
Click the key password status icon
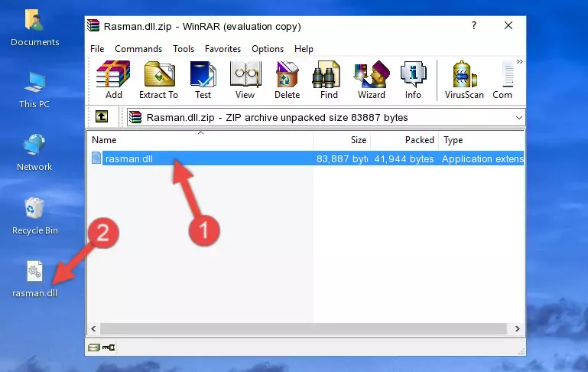(109, 348)
